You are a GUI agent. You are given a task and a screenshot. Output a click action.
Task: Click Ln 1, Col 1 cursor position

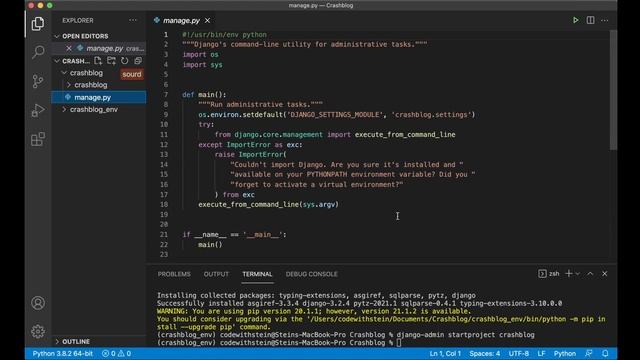click(x=445, y=353)
